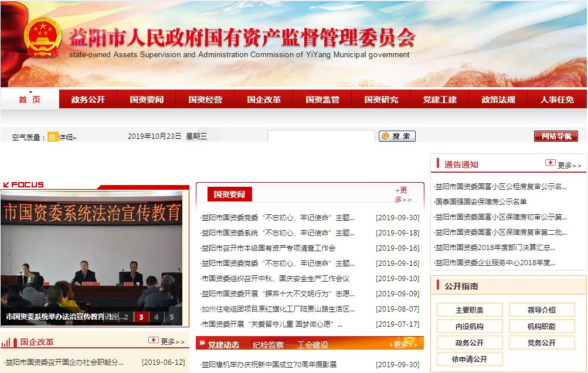588x373 pixels.
Task: Click the yellow air quality '良' badge
Action: click(53, 137)
